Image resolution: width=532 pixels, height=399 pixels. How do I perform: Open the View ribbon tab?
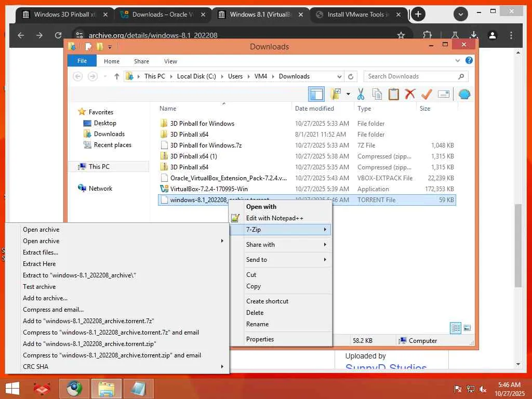click(x=170, y=61)
